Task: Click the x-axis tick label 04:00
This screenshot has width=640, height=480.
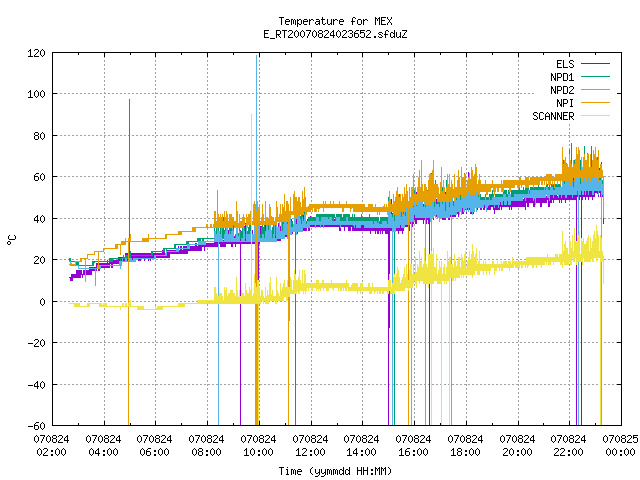Action: coord(103,452)
